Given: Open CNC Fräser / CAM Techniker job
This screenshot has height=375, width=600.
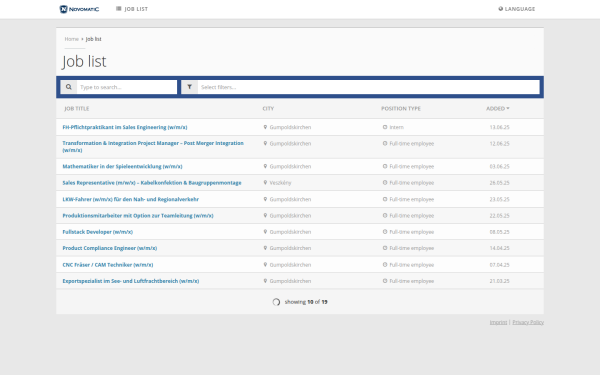Looking at the screenshot, I should tap(108, 265).
